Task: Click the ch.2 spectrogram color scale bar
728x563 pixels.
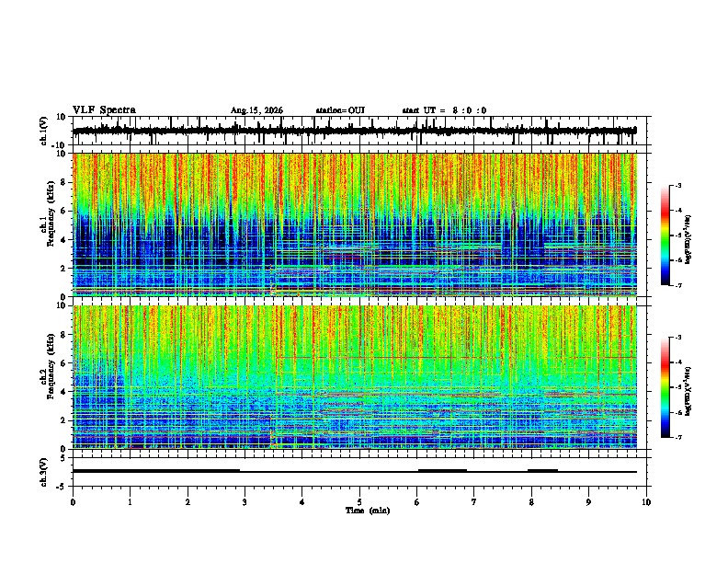Action: tap(665, 387)
